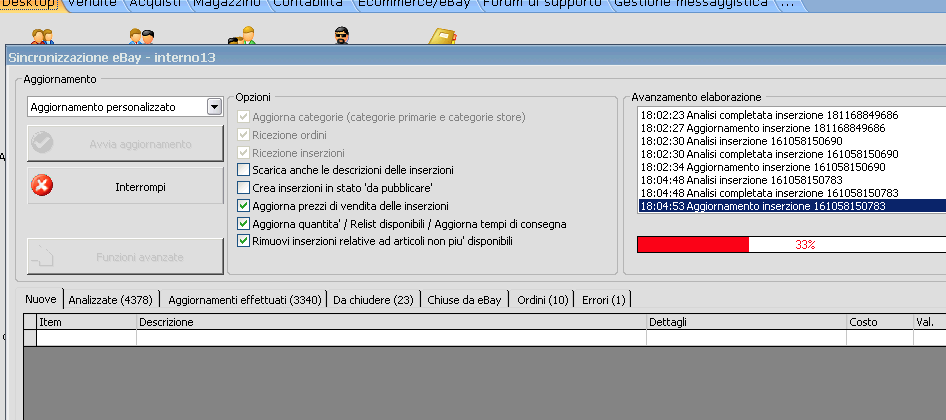Click the red 33% progress bar
The height and width of the screenshot is (420, 946).
[792, 244]
